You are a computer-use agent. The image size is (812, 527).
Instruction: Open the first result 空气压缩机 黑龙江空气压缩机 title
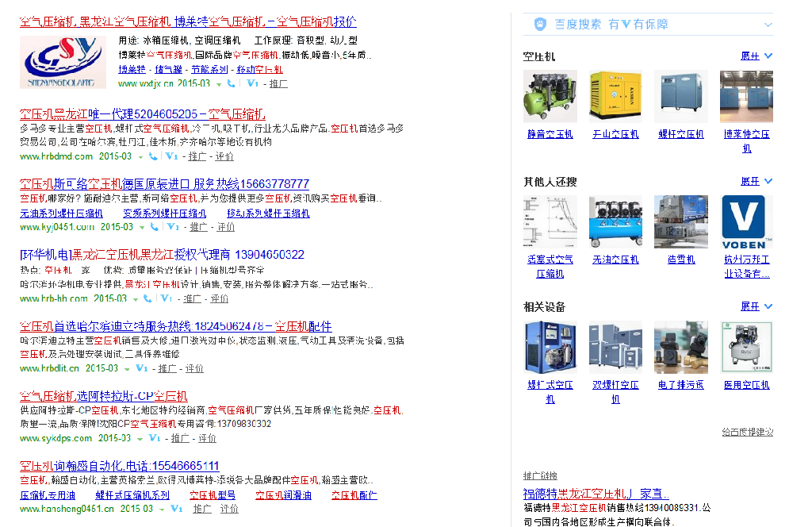(x=188, y=21)
